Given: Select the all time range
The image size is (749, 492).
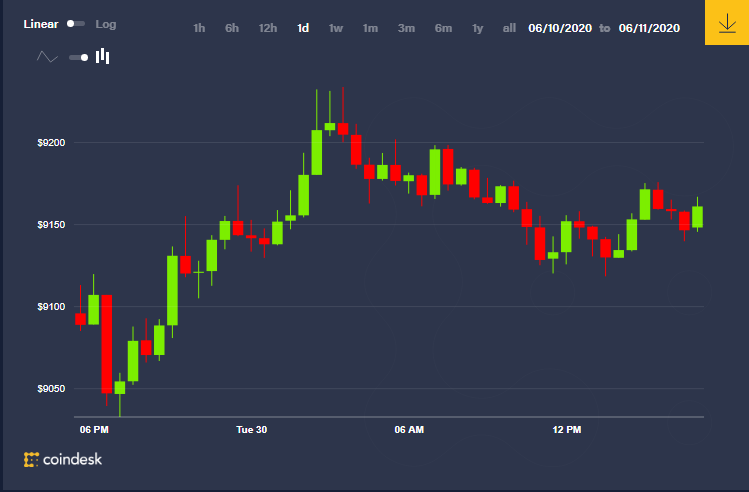Looking at the screenshot, I should point(509,28).
